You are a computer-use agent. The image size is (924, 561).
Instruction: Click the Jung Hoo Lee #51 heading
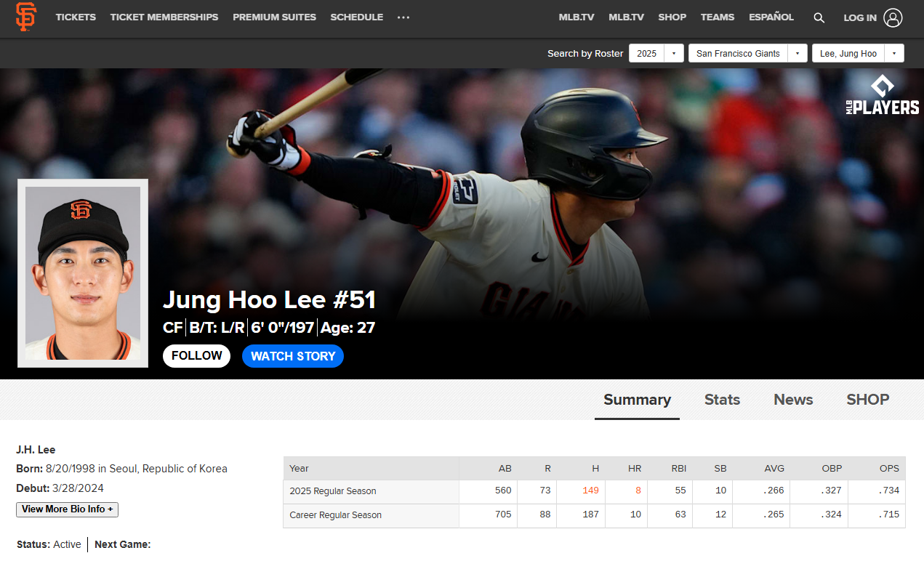point(269,300)
